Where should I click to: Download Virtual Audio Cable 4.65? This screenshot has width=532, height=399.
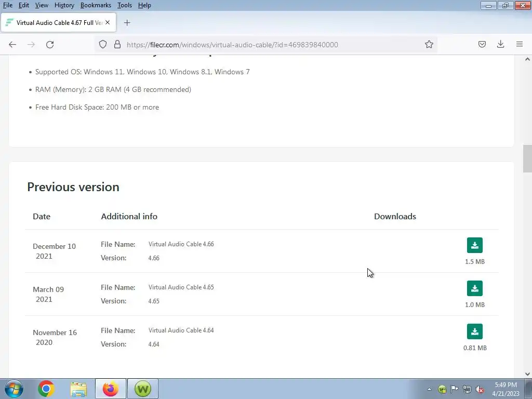[475, 288]
